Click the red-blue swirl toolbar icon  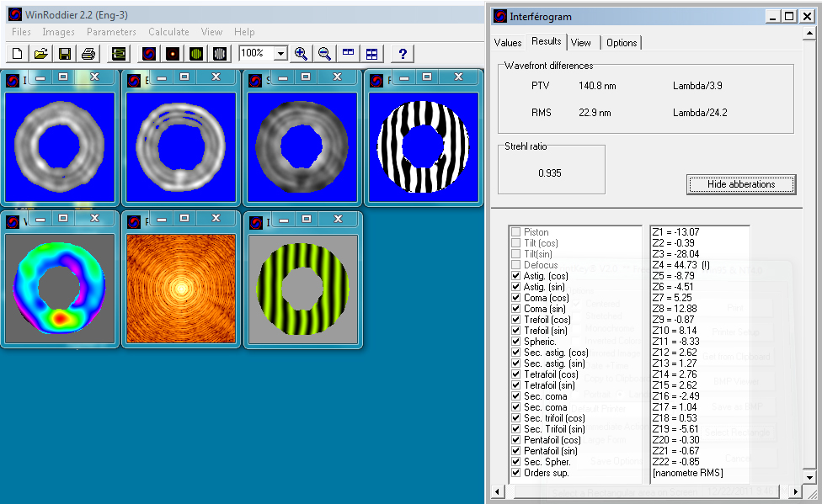(x=149, y=54)
